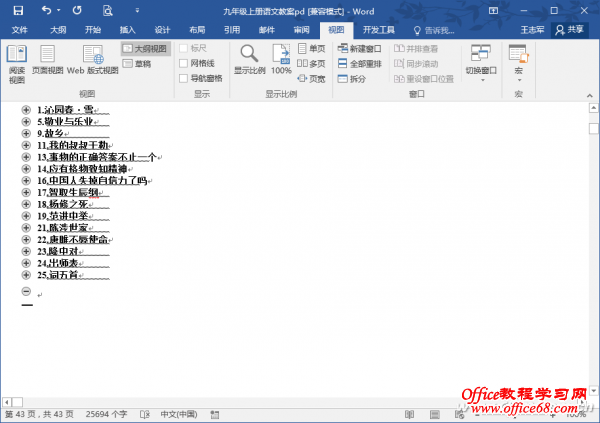Open the 邮件 ribbon tab
This screenshot has height=423, width=600.
[x=267, y=30]
